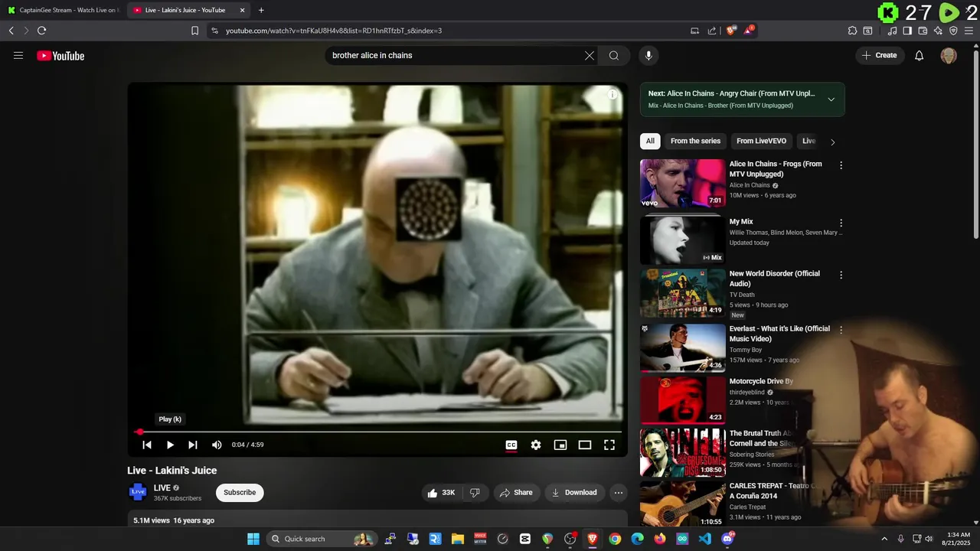Show hidden system tray icons
Screen dimensions: 980x551
pyautogui.click(x=884, y=539)
